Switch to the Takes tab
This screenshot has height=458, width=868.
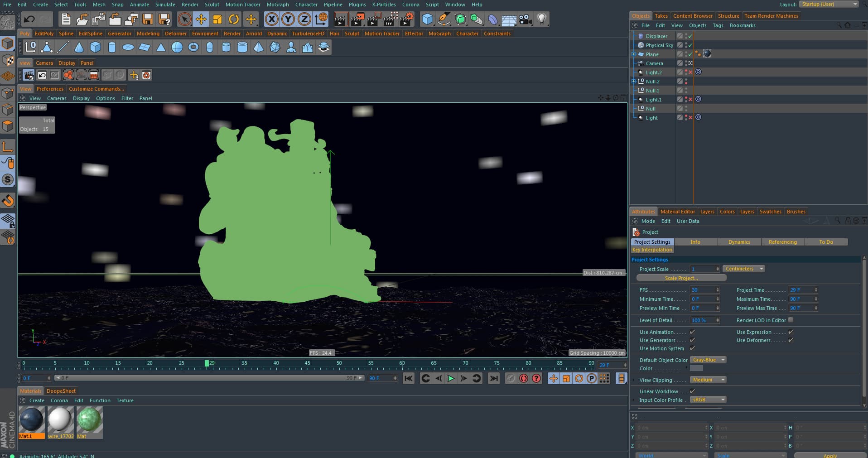[661, 16]
